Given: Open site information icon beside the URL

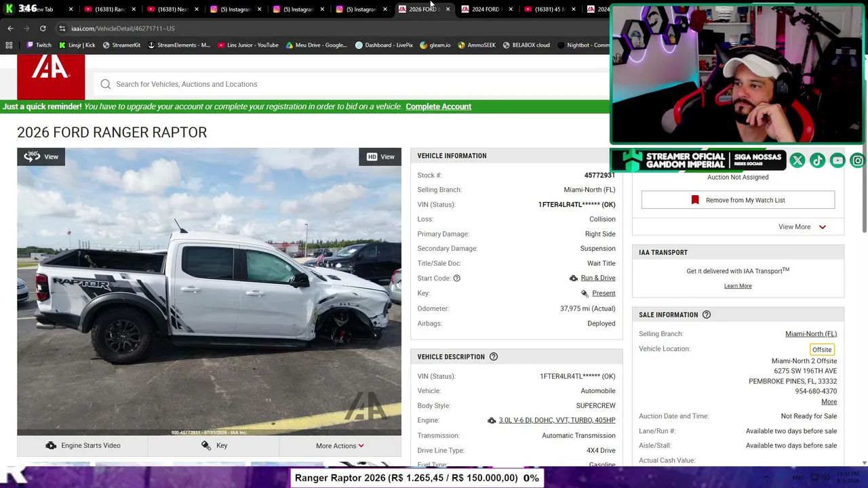Looking at the screenshot, I should coord(62,28).
